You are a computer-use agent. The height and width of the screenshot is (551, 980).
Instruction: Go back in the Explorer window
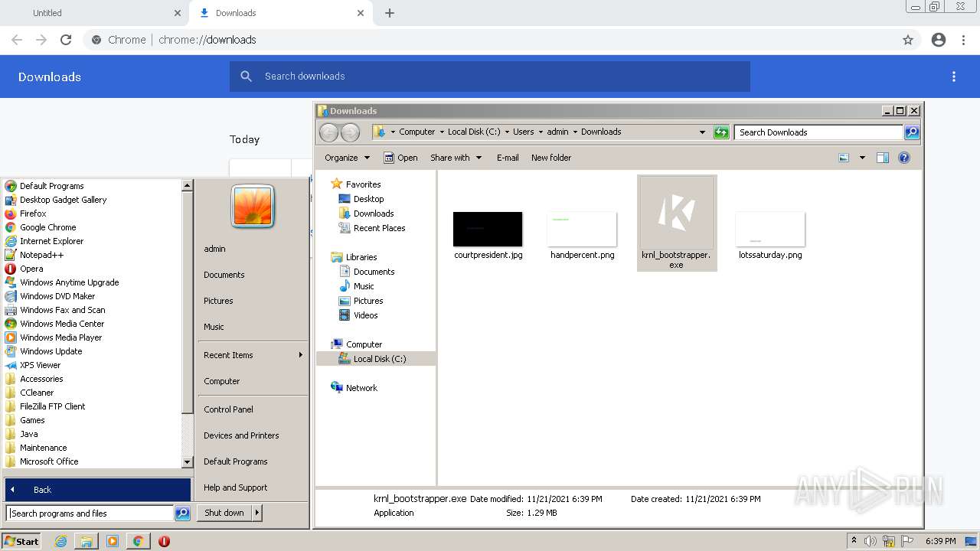(x=328, y=132)
